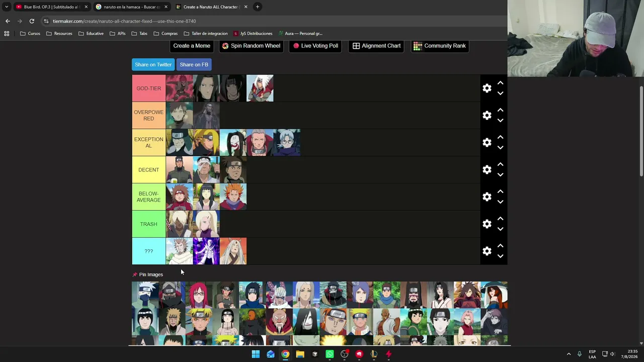
Task: Start a Live Voting Poll
Action: [316, 46]
